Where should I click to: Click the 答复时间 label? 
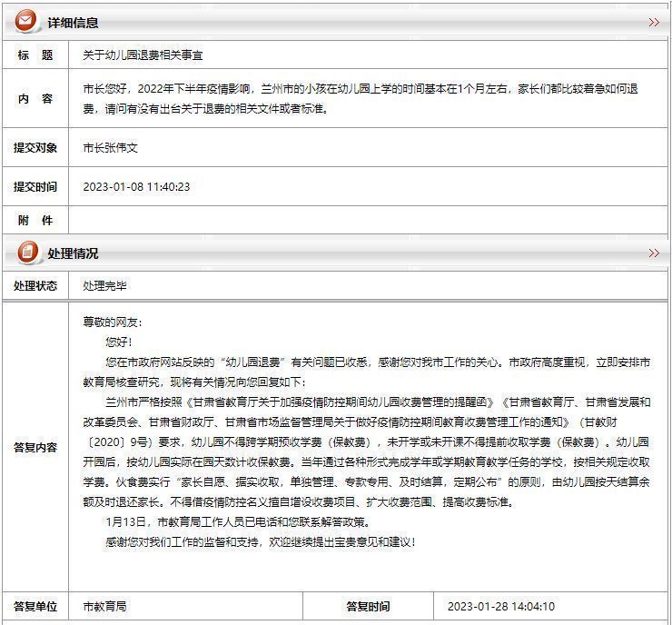pyautogui.click(x=368, y=606)
